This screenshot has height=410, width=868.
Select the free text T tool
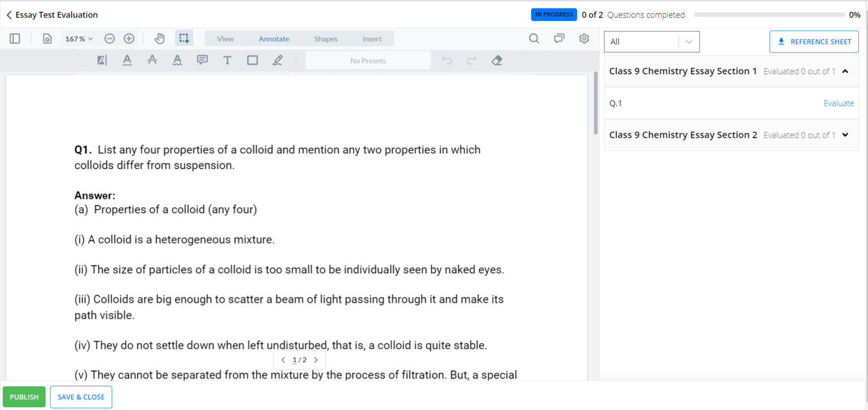pos(227,60)
